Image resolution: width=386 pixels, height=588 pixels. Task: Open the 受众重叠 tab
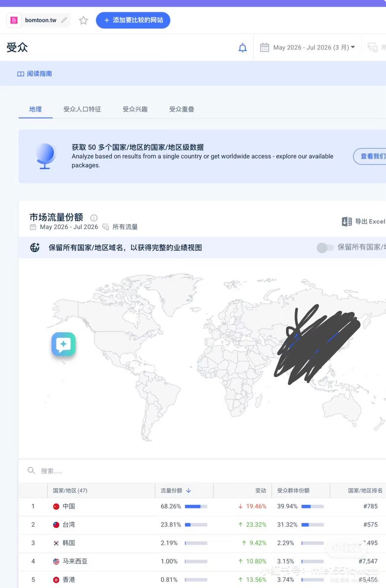[x=181, y=109]
